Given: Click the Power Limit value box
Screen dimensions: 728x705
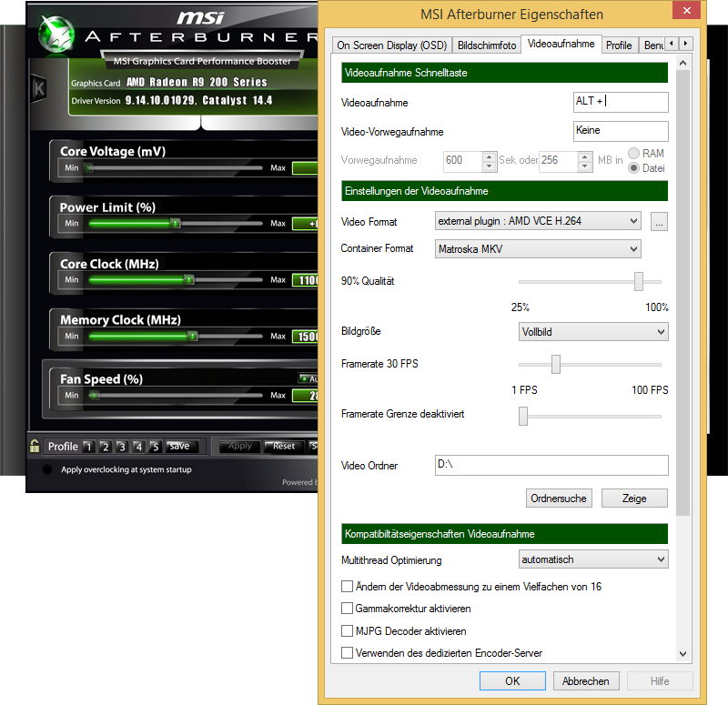Looking at the screenshot, I should (305, 224).
